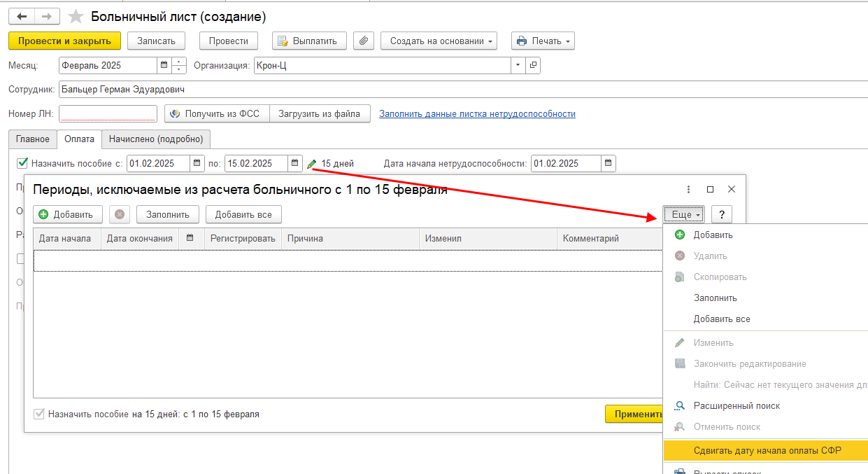Open Заполнить данные листка нетрудоспособности link
Viewport: 868px width, 474px height.
pyautogui.click(x=477, y=113)
